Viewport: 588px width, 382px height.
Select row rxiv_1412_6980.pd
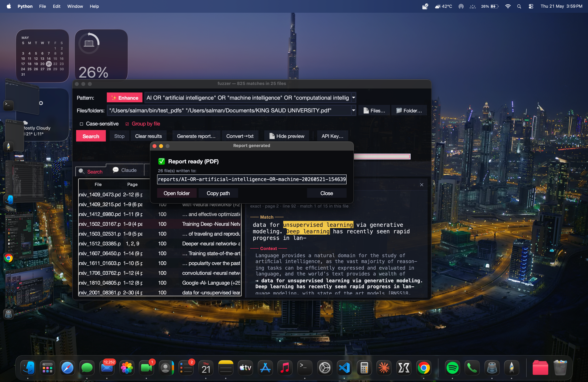click(160, 214)
